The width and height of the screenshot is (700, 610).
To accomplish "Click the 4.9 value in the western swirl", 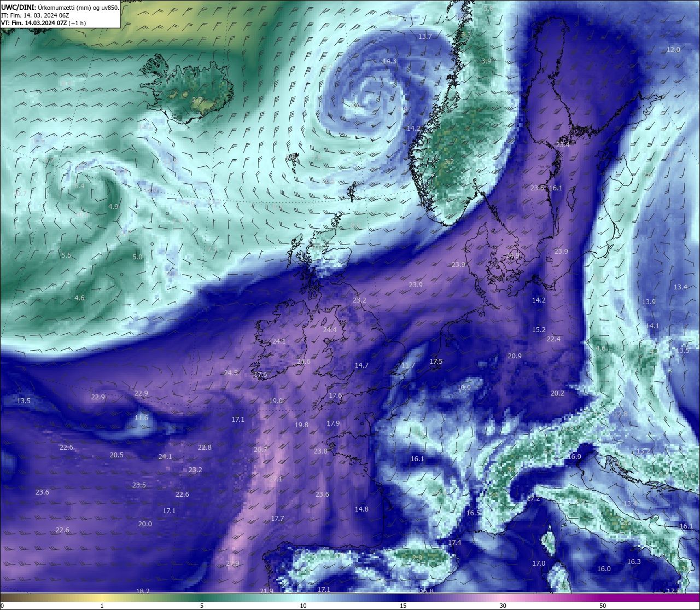I will pos(113,206).
